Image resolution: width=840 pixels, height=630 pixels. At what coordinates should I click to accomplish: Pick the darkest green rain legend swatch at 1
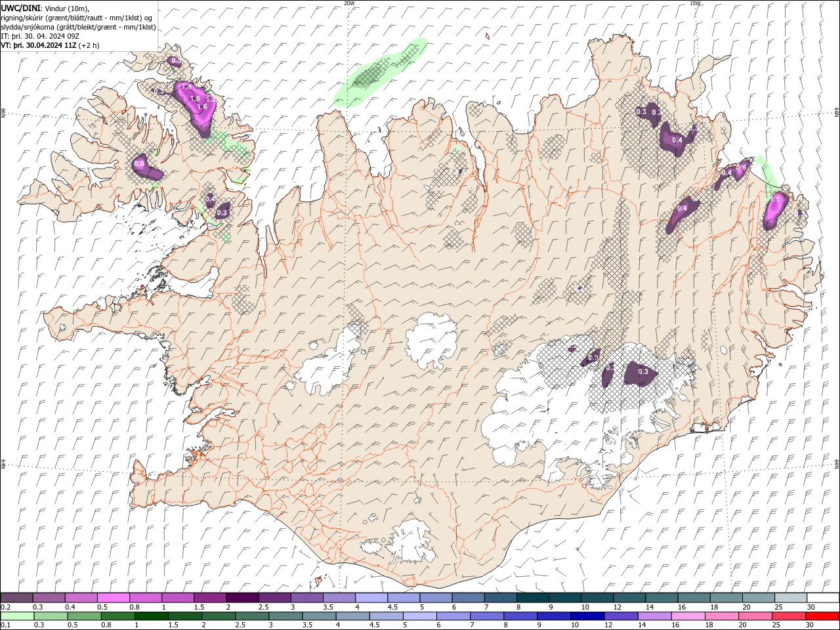click(151, 616)
